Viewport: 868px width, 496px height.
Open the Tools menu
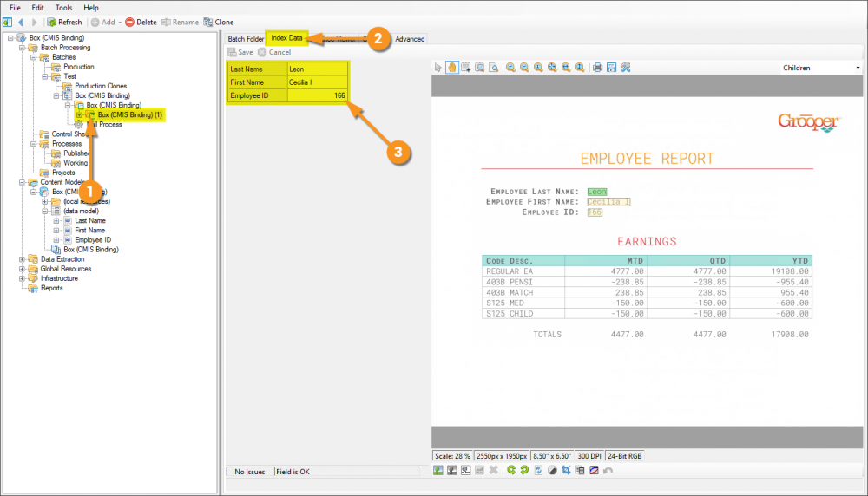[x=63, y=7]
